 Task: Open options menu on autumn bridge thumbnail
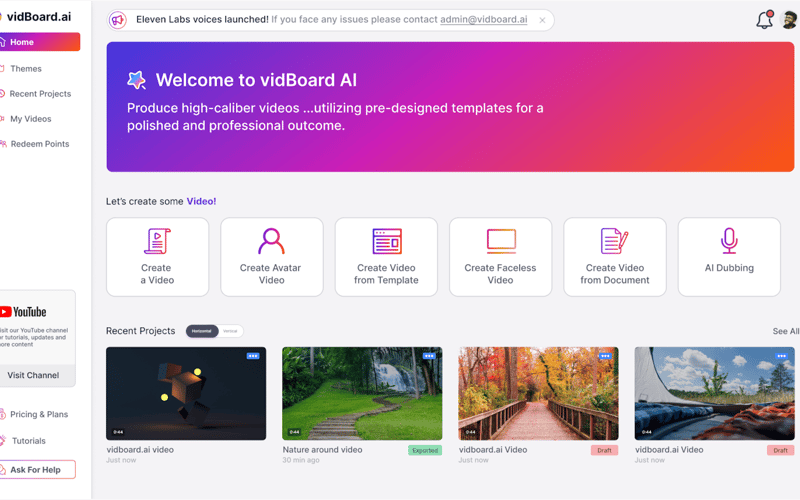click(605, 356)
